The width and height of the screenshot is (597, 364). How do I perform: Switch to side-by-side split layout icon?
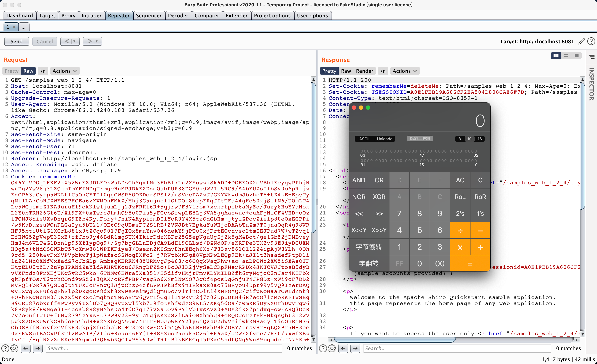click(556, 56)
